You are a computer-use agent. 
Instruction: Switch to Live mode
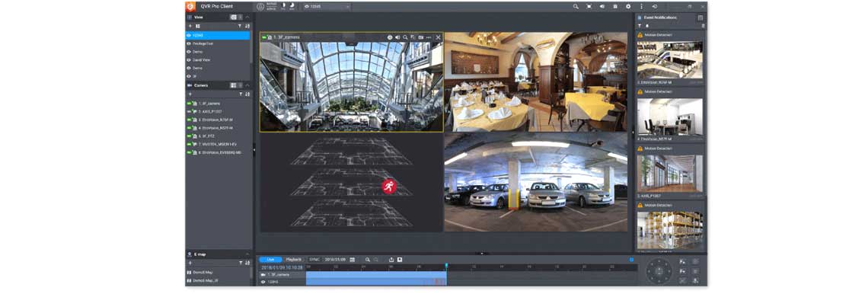point(271,259)
